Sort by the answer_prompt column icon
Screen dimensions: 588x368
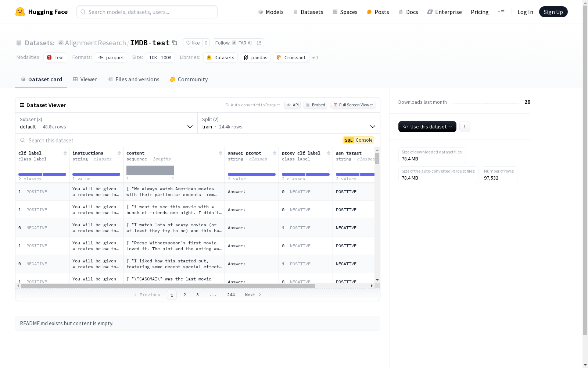[275, 153]
